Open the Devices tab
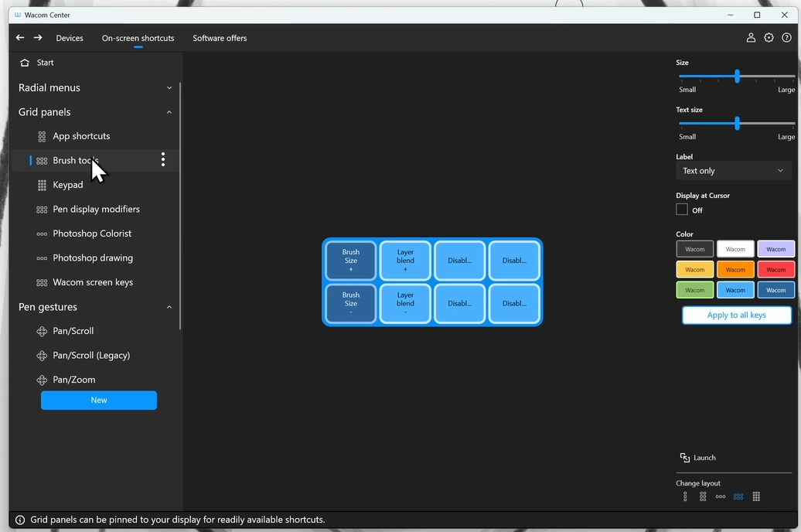Viewport: 801px width, 532px height. click(x=70, y=39)
